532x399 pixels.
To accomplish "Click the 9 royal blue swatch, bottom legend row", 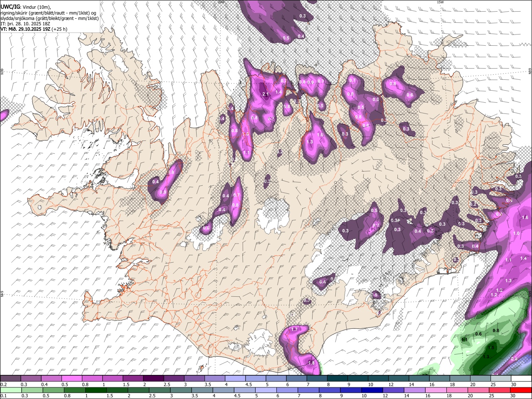I will (x=351, y=390).
